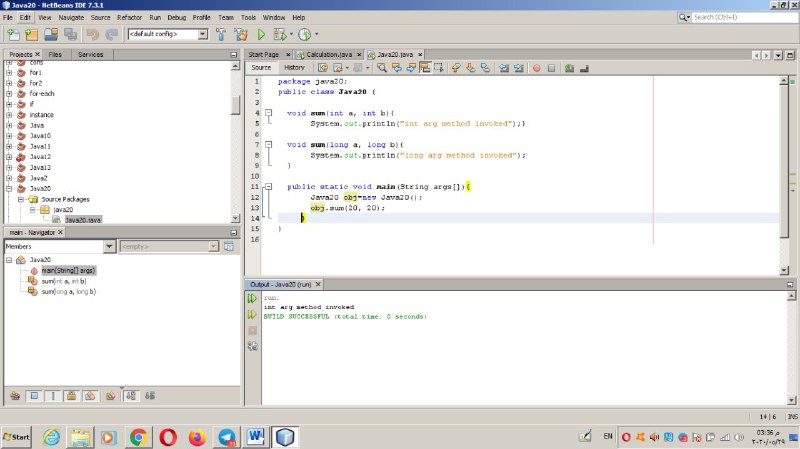The height and width of the screenshot is (449, 800).
Task: Click the Stop Macro Recording icon
Action: pyautogui.click(x=551, y=68)
